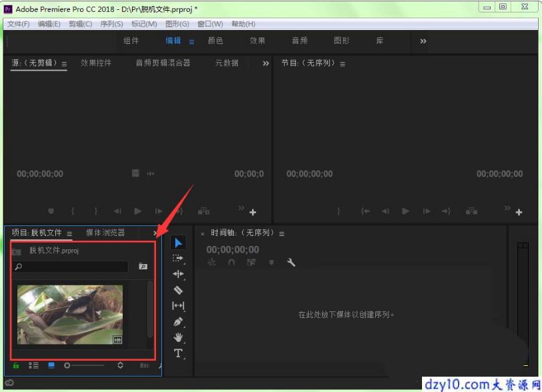Open 文件(F) menu
Image resolution: width=542 pixels, height=392 pixels.
point(18,24)
